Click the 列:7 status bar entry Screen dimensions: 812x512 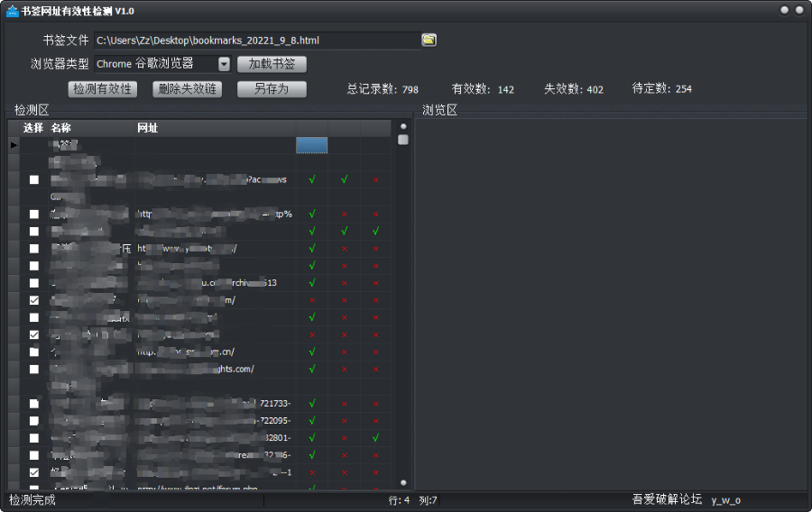click(x=428, y=500)
